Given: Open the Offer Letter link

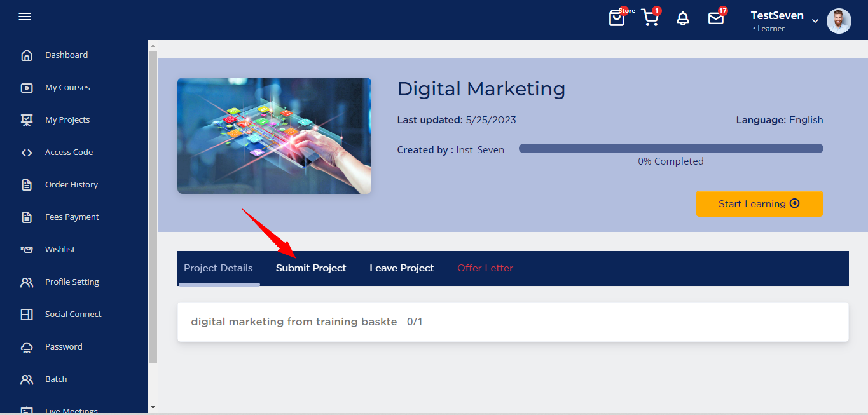Looking at the screenshot, I should click(485, 268).
